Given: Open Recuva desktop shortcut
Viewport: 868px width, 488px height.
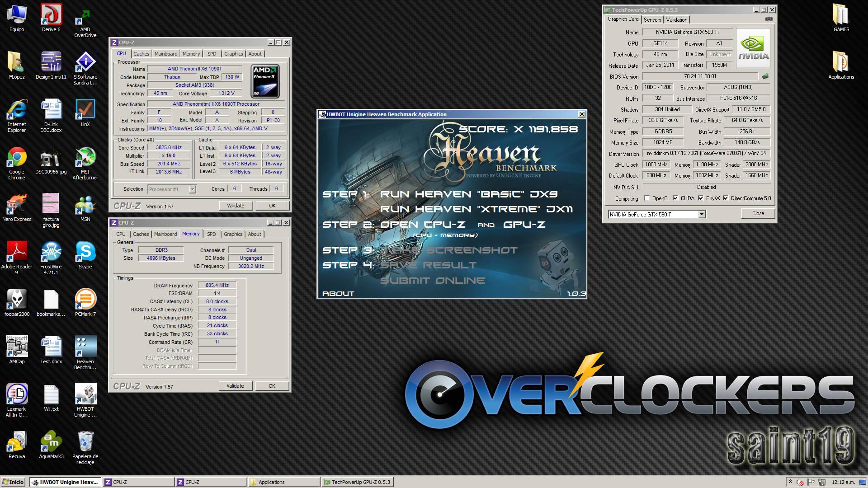Looking at the screenshot, I should pyautogui.click(x=17, y=445).
